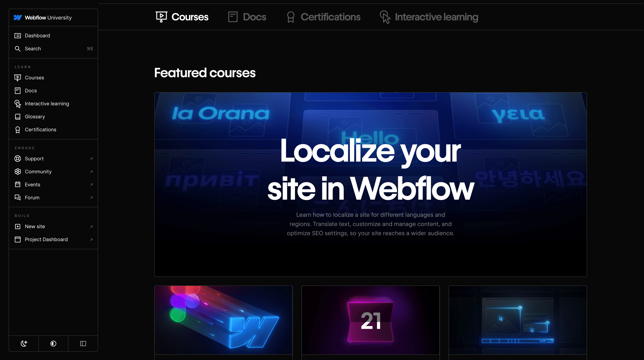This screenshot has height=360, width=644.
Task: Select the Dashboard icon in the sidebar
Action: pos(17,36)
